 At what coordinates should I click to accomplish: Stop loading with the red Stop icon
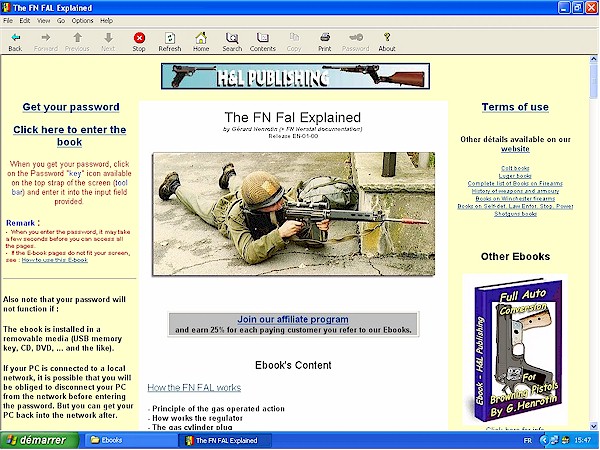[x=139, y=38]
